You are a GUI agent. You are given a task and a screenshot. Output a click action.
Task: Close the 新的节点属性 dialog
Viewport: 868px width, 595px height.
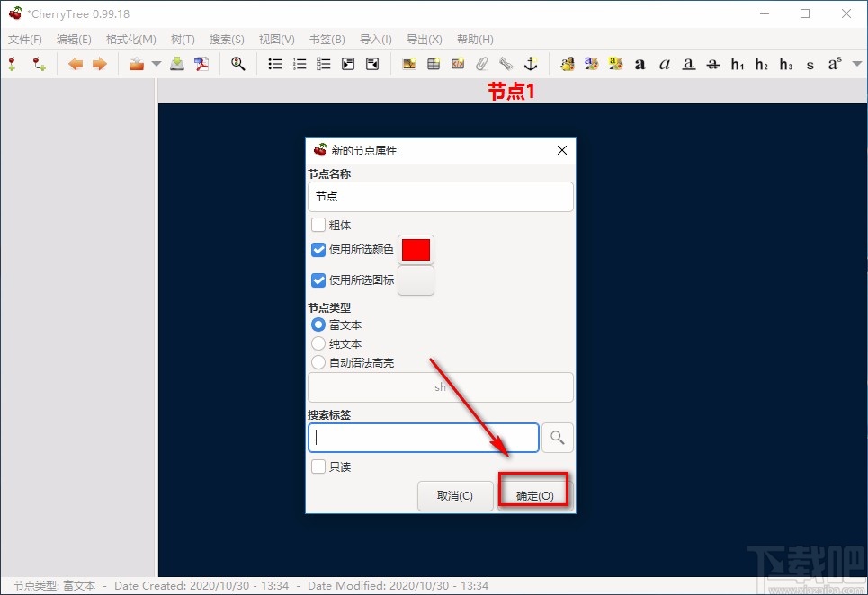[x=562, y=150]
